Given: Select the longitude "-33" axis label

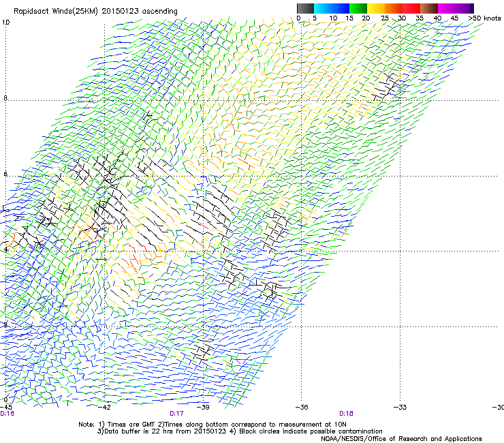Looking at the screenshot, I should (x=400, y=408).
